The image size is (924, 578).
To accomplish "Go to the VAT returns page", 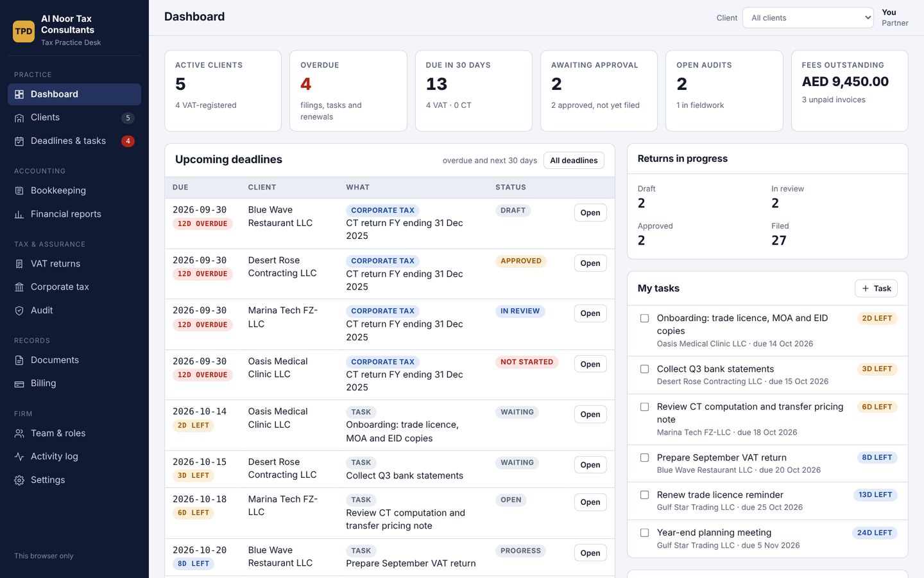I will coord(74,264).
